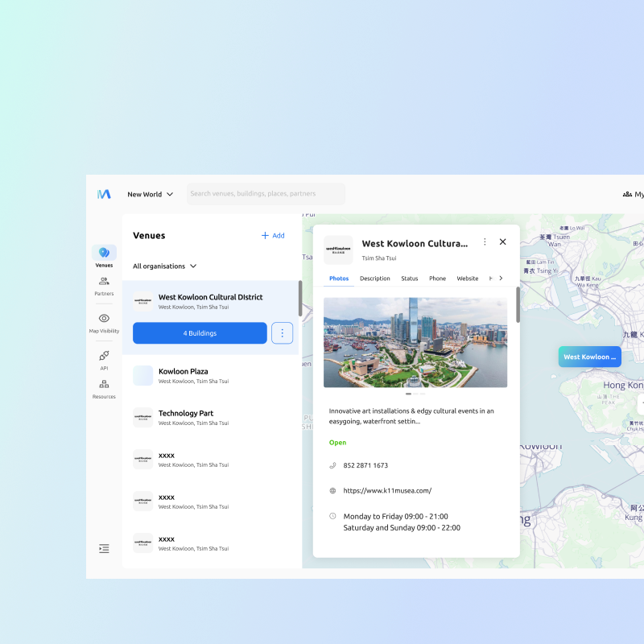Viewport: 644px width, 644px height.
Task: Click the venue logo in detail header
Action: [338, 250]
